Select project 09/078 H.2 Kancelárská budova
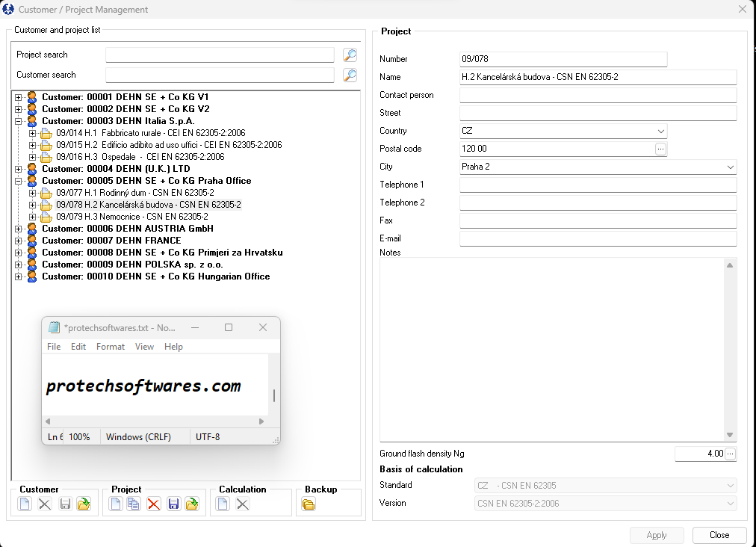This screenshot has width=756, height=547. point(149,205)
